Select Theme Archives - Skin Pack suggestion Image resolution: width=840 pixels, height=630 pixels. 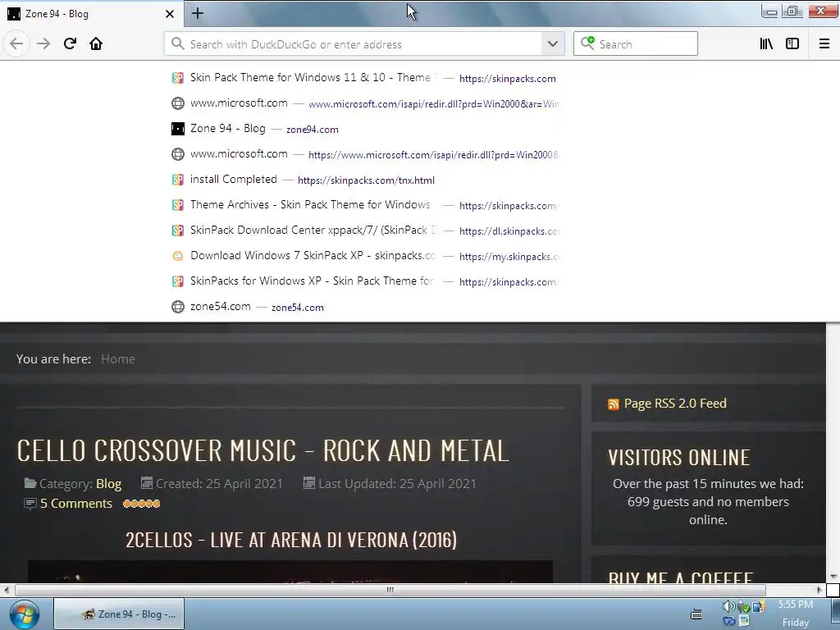click(364, 205)
